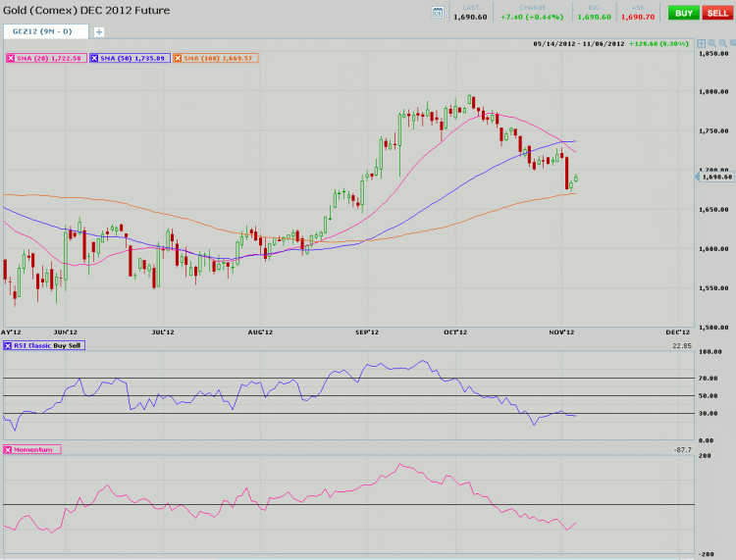
Task: Click the RSI Classic Buy Sell label
Action: 49,345
